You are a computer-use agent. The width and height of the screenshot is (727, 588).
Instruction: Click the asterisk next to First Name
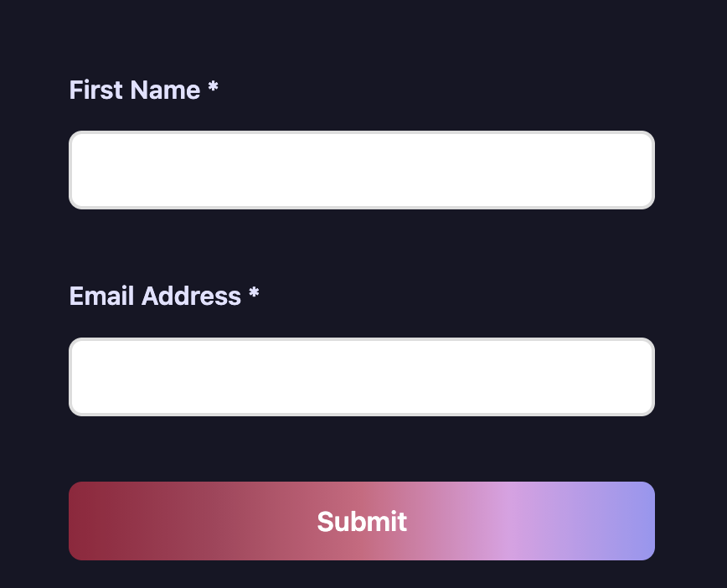[214, 88]
